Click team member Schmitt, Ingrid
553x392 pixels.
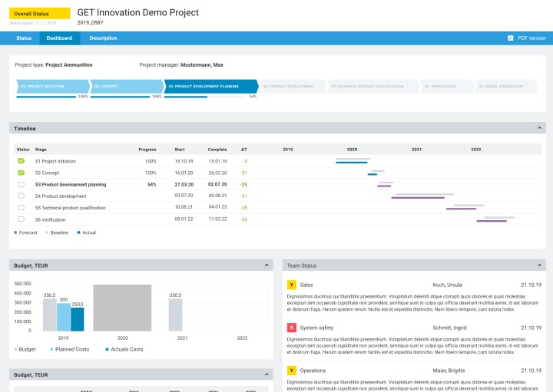click(449, 328)
